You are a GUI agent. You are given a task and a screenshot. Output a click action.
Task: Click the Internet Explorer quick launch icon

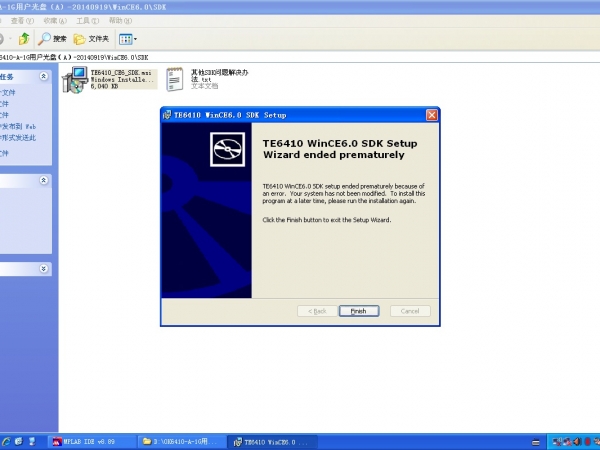(6, 441)
